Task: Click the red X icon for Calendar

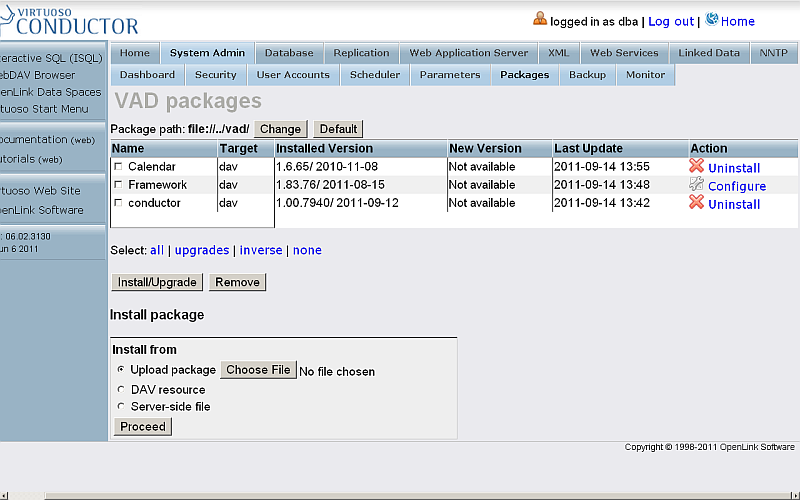Action: coord(696,166)
